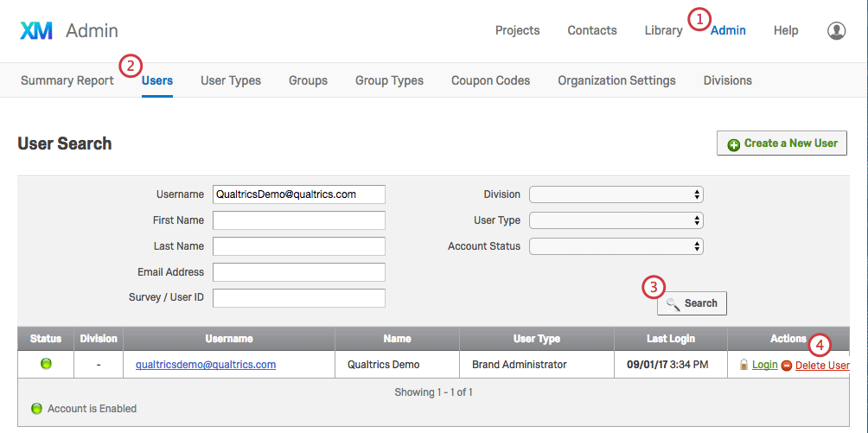
Task: Open Library in the top navigation
Action: (x=663, y=30)
